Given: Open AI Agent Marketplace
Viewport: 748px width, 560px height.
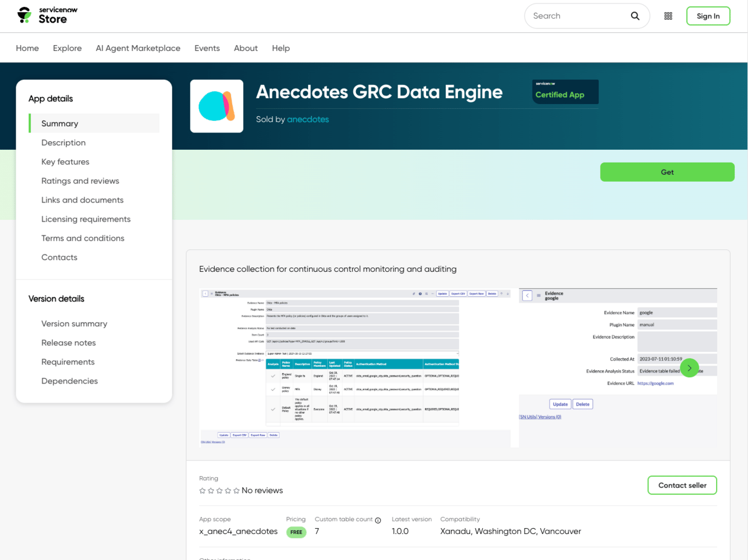Looking at the screenshot, I should pyautogui.click(x=138, y=48).
